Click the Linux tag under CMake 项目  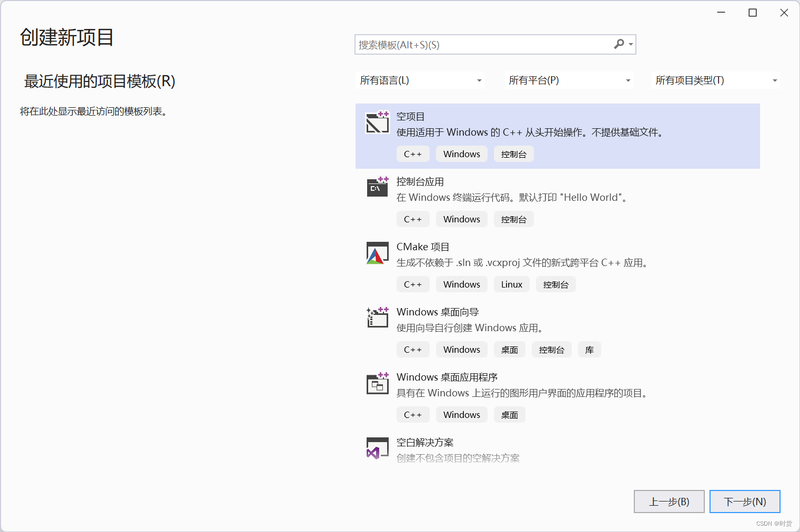click(x=512, y=284)
